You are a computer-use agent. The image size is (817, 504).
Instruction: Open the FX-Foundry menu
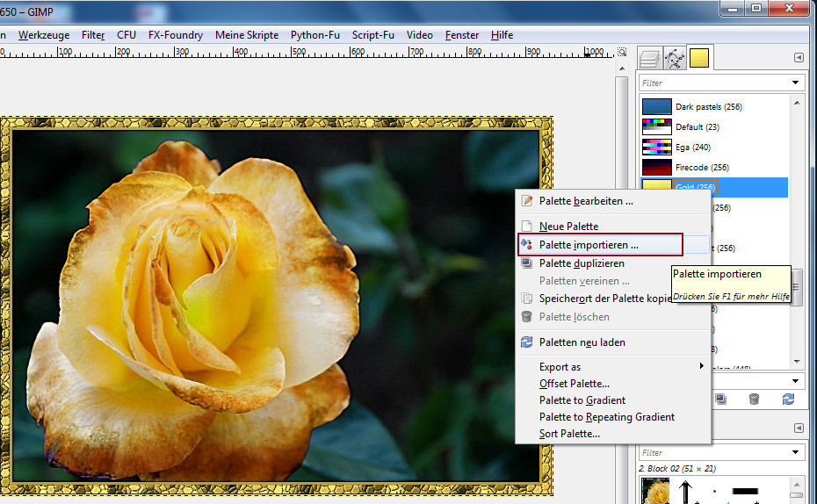(x=175, y=35)
